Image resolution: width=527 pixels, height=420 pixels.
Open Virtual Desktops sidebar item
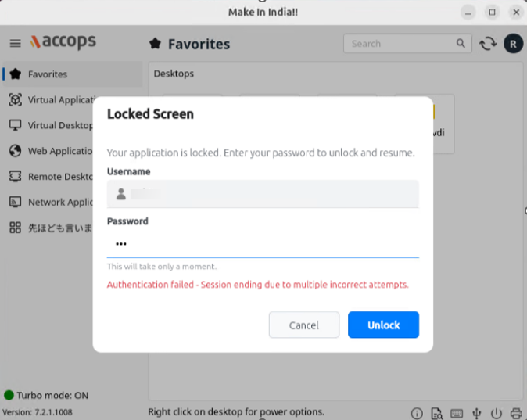(50, 125)
